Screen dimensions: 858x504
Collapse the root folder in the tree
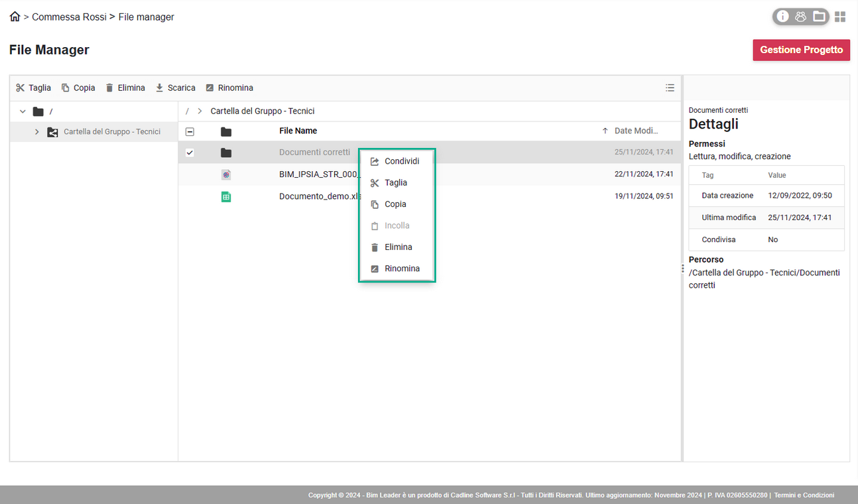point(22,111)
